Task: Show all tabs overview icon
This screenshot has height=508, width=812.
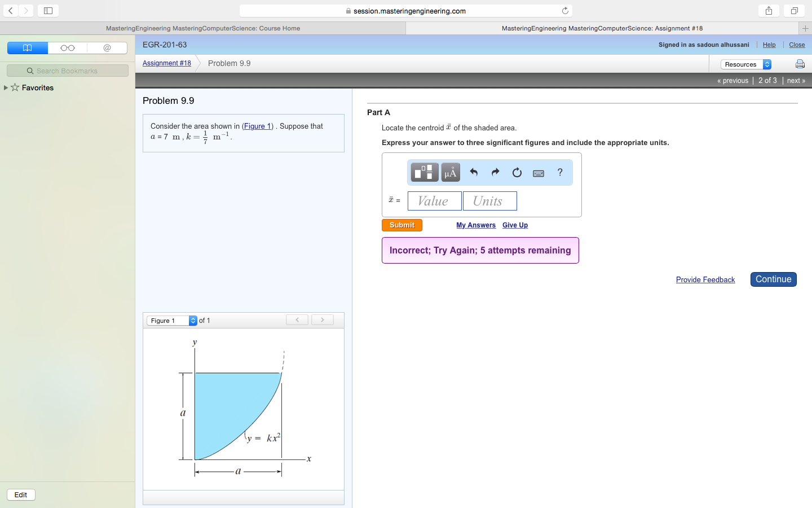Action: [x=794, y=10]
